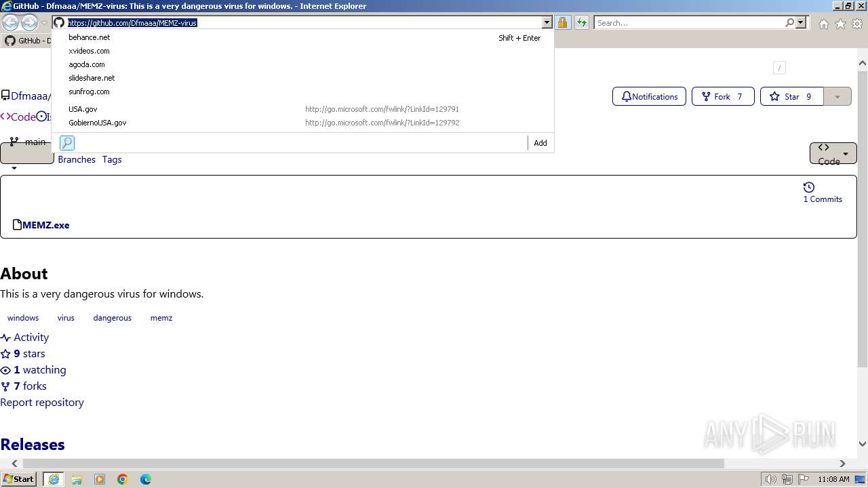The height and width of the screenshot is (488, 868).
Task: Focus the Internet Explorer Search box
Action: [688, 23]
